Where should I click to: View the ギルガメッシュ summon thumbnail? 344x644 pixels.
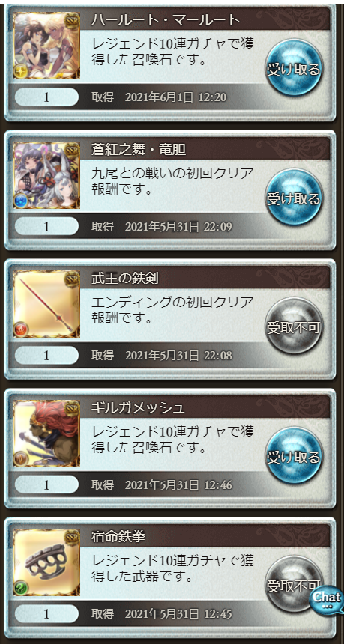[x=46, y=434]
